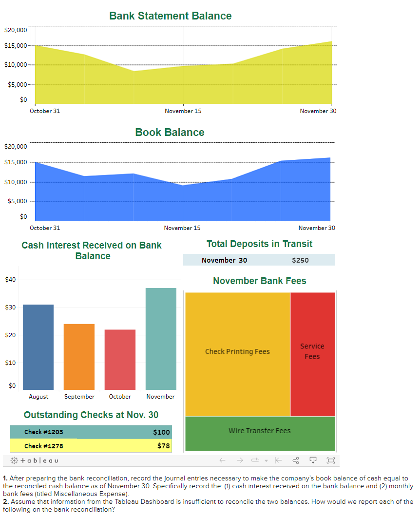Select the Service Fees treemap segment
The height and width of the screenshot is (517, 420).
[x=312, y=352]
